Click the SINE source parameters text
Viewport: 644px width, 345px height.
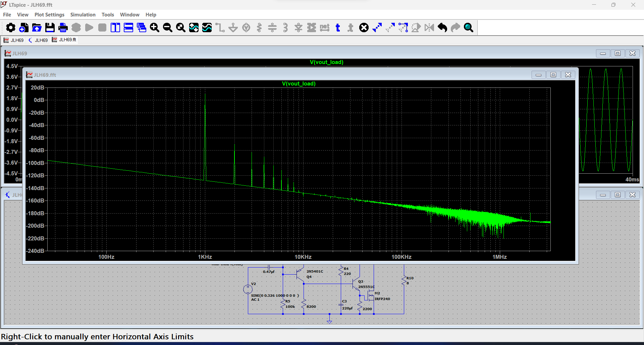[x=275, y=295]
